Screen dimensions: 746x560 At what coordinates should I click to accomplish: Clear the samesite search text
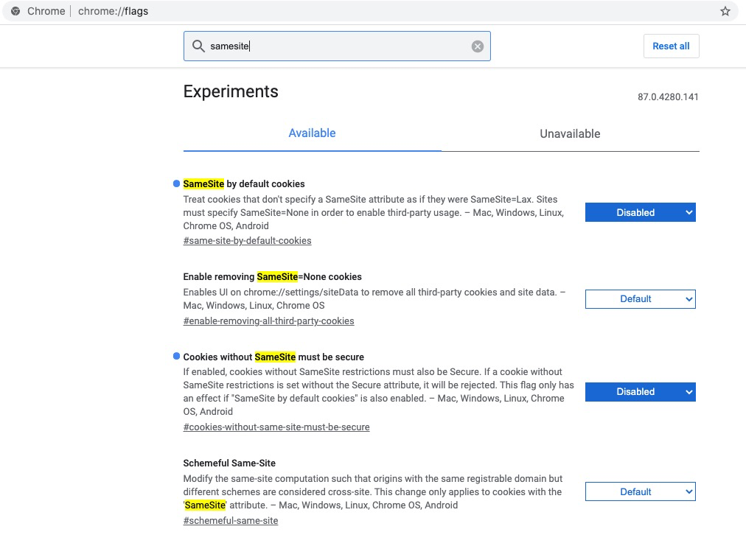point(478,46)
